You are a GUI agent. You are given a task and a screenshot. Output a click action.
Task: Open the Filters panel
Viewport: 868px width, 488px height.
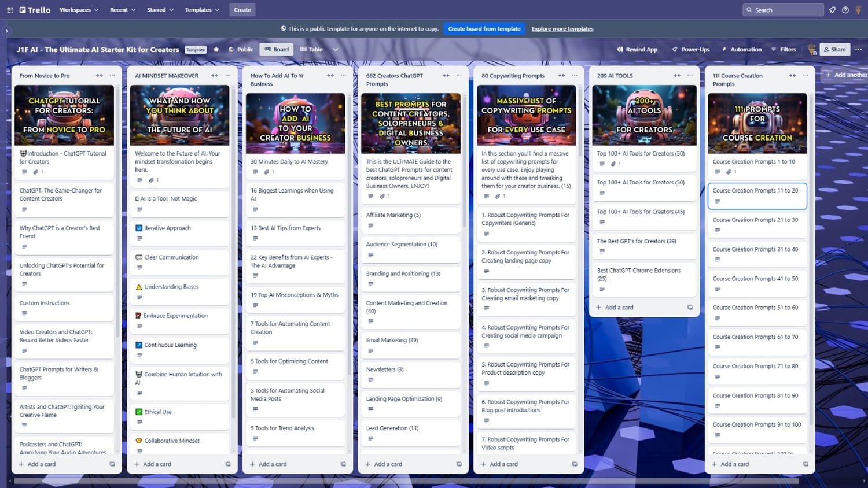[x=784, y=50]
